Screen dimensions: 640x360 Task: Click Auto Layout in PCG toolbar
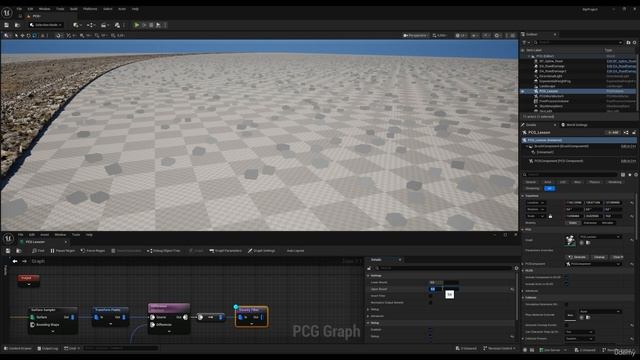pyautogui.click(x=295, y=251)
